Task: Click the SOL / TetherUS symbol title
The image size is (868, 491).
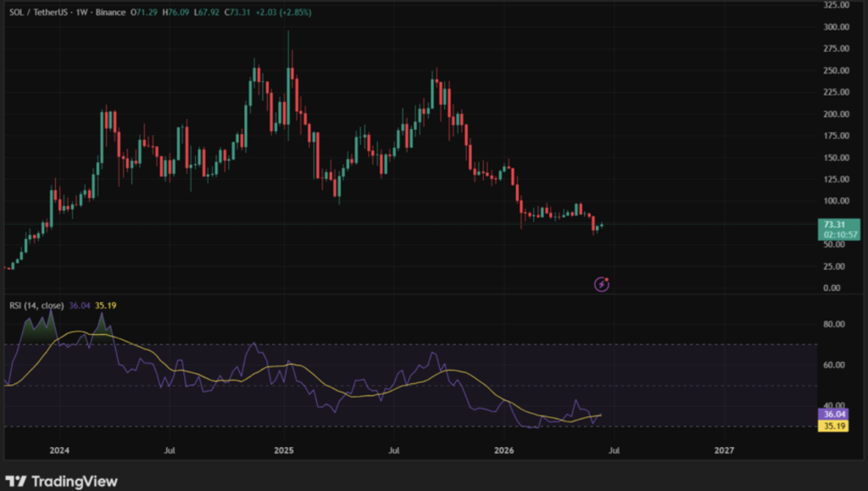Action: (40, 12)
